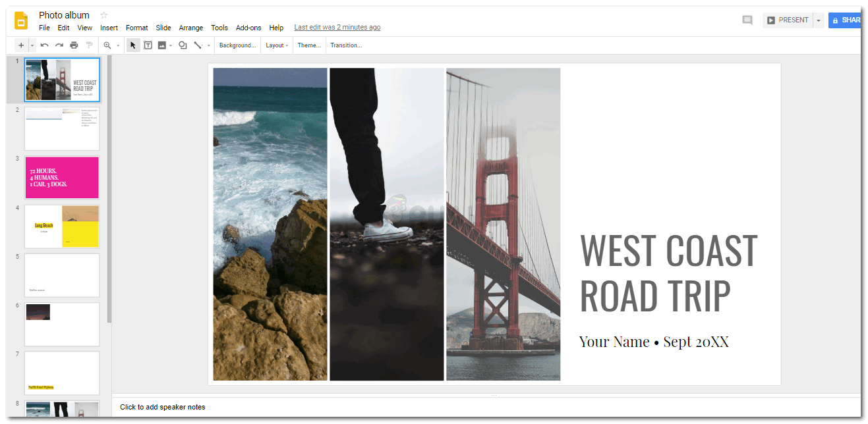Click the filmstrip vertical scrollbar
868x424 pixels.
[109, 190]
